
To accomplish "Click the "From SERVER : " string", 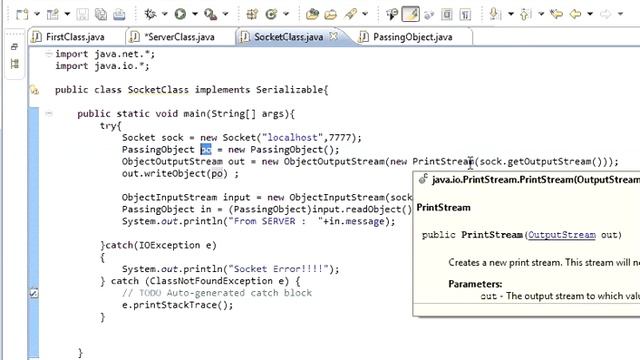I will tap(278, 221).
